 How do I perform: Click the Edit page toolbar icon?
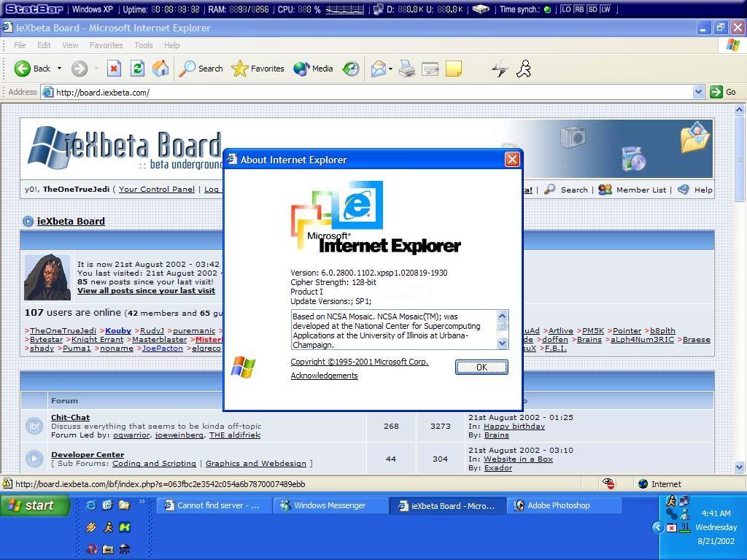pyautogui.click(x=430, y=69)
